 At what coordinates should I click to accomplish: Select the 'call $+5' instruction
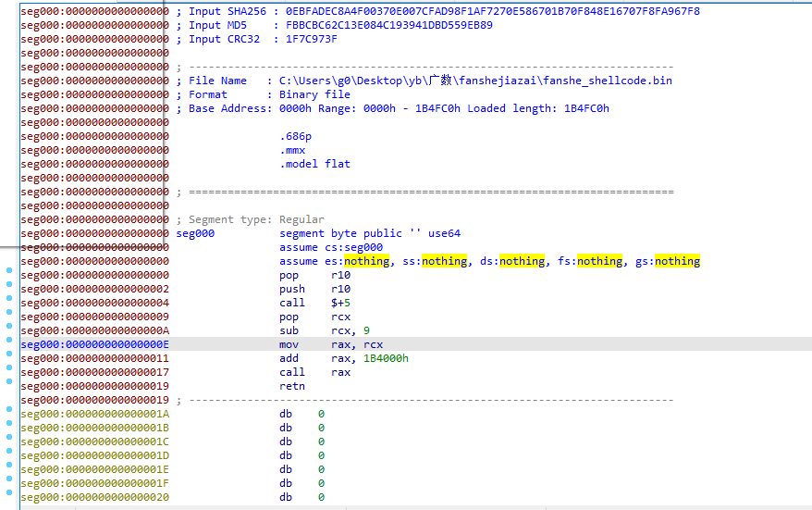tap(314, 303)
